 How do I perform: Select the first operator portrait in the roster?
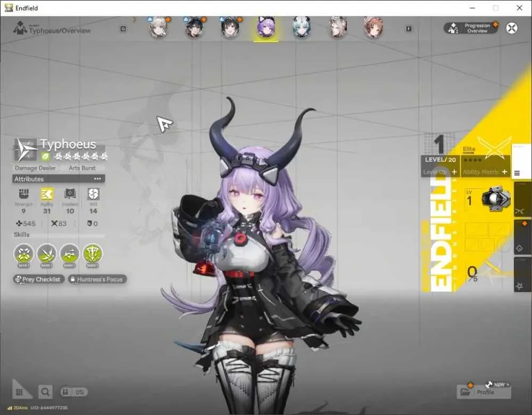[159, 27]
